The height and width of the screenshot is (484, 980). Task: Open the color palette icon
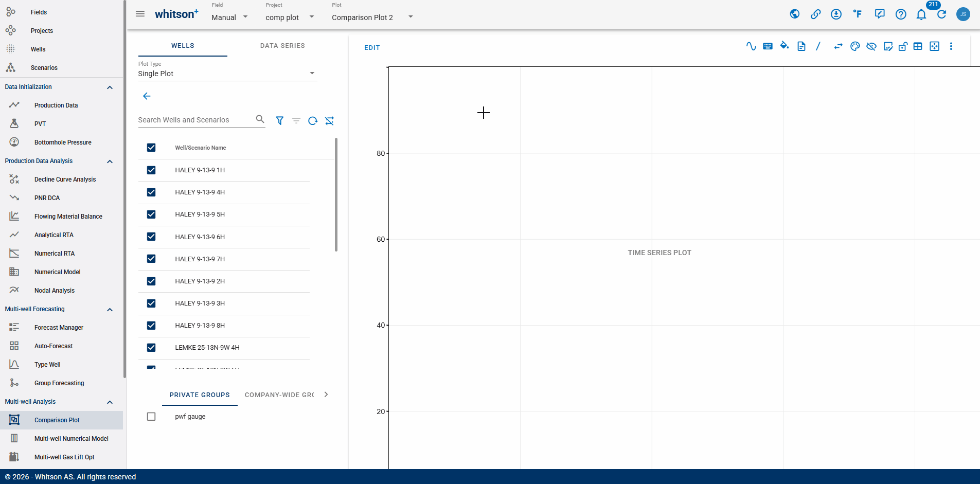tap(855, 46)
